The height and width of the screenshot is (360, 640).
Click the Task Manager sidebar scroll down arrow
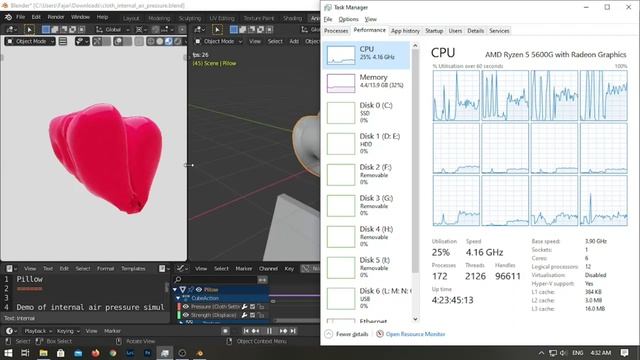pos(415,319)
